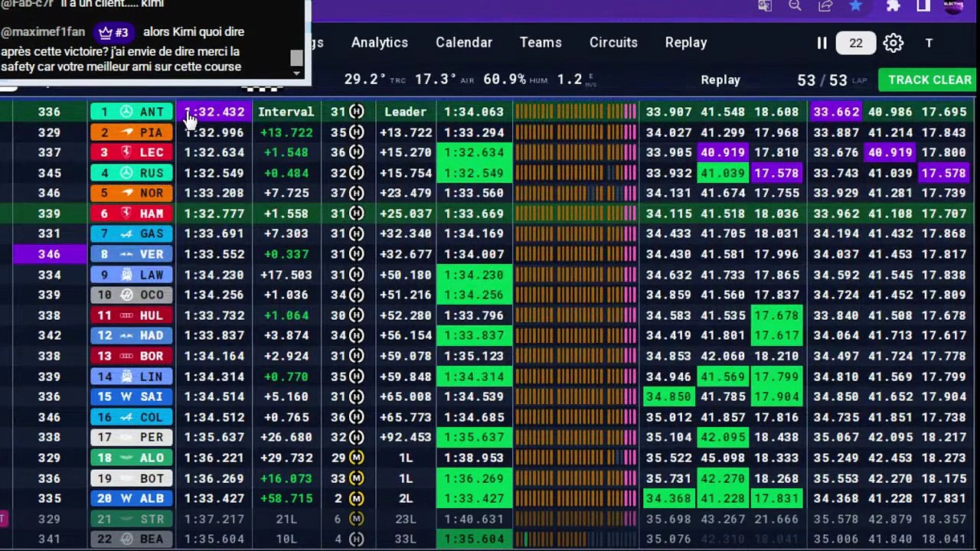Image resolution: width=980 pixels, height=551 pixels.
Task: Click the purple 346 speed cell in VER's row
Action: [49, 254]
